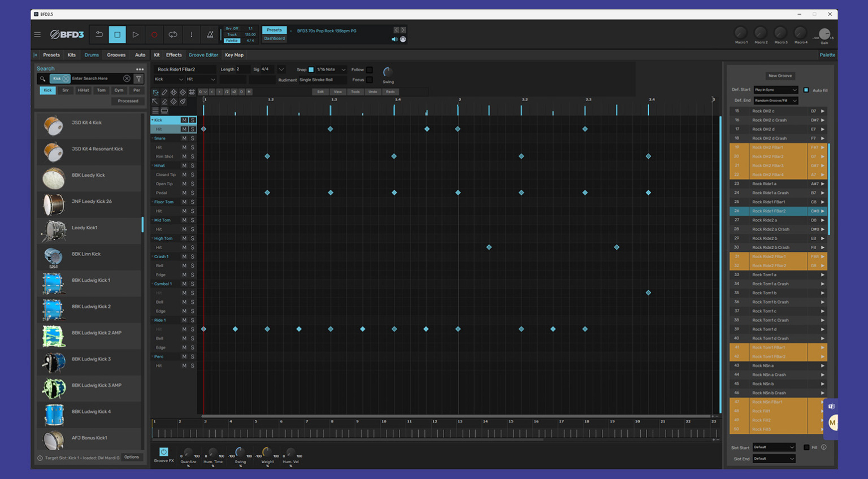Toggle the Metronome icon in the toolbar
Image resolution: width=868 pixels, height=479 pixels.
(210, 34)
